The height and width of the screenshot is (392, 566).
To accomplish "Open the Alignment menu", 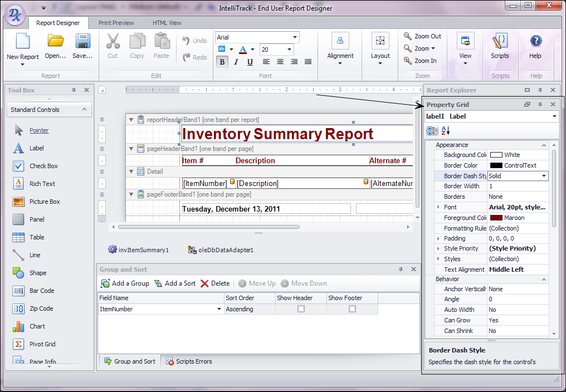I will coord(340,50).
